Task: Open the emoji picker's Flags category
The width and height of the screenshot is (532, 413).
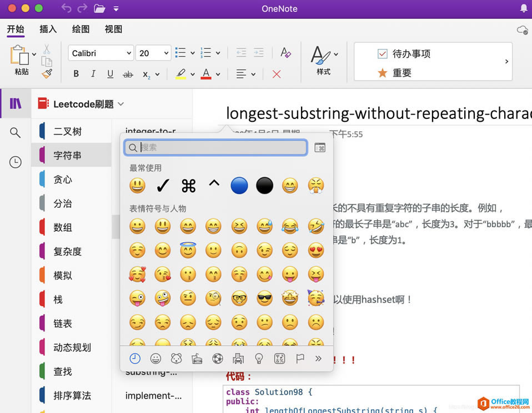Action: (x=299, y=359)
